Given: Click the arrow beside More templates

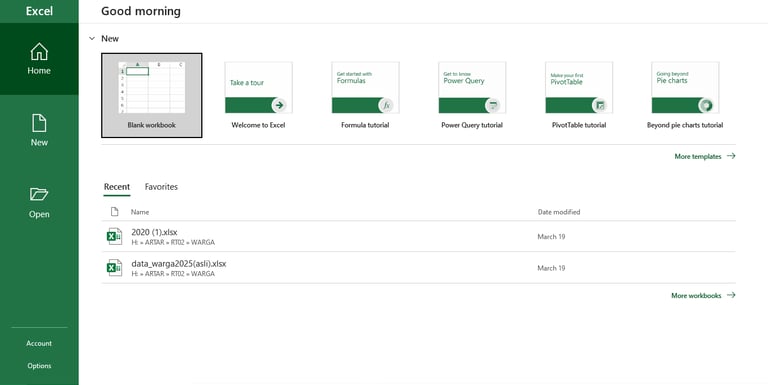Looking at the screenshot, I should coord(731,156).
